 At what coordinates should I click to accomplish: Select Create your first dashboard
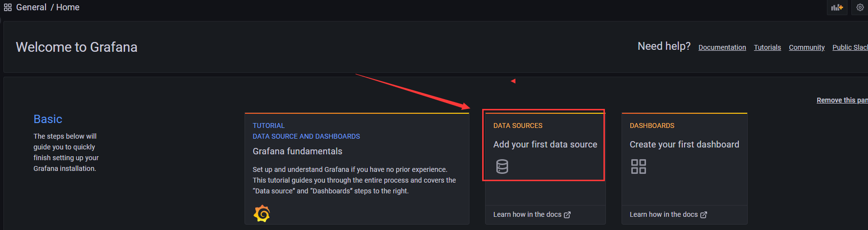pos(685,145)
